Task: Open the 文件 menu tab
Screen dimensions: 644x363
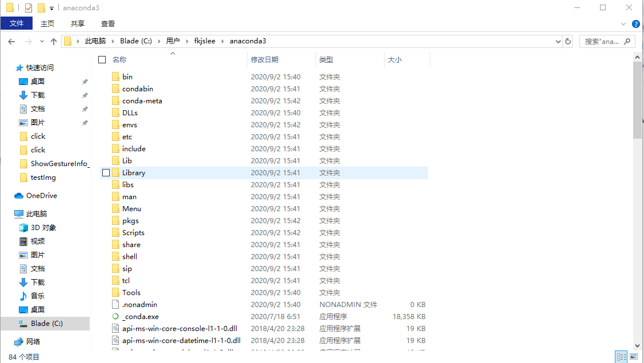Action: (17, 23)
